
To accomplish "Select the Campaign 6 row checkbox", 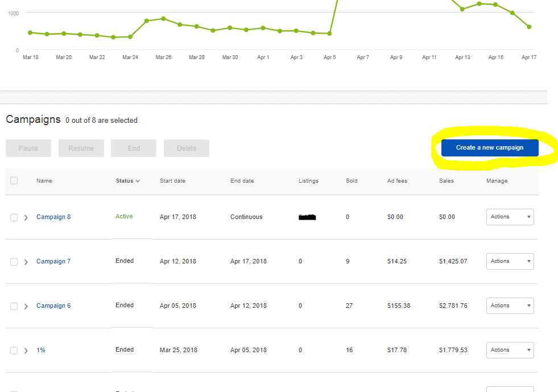I will [14, 306].
